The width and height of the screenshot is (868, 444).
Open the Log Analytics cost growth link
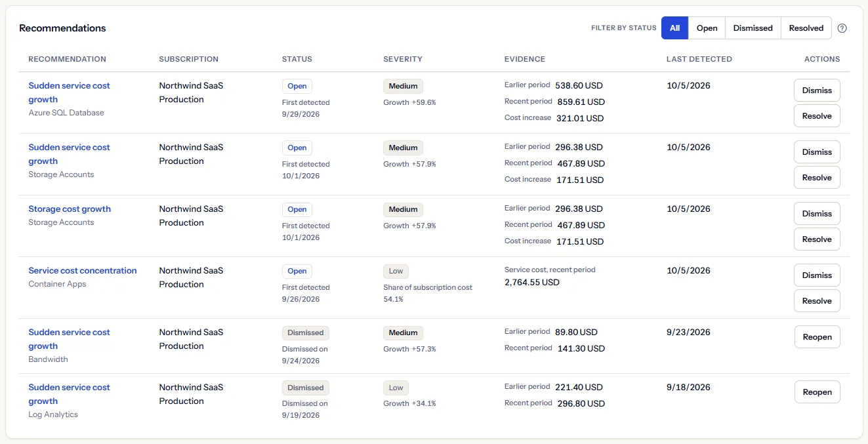tap(69, 394)
